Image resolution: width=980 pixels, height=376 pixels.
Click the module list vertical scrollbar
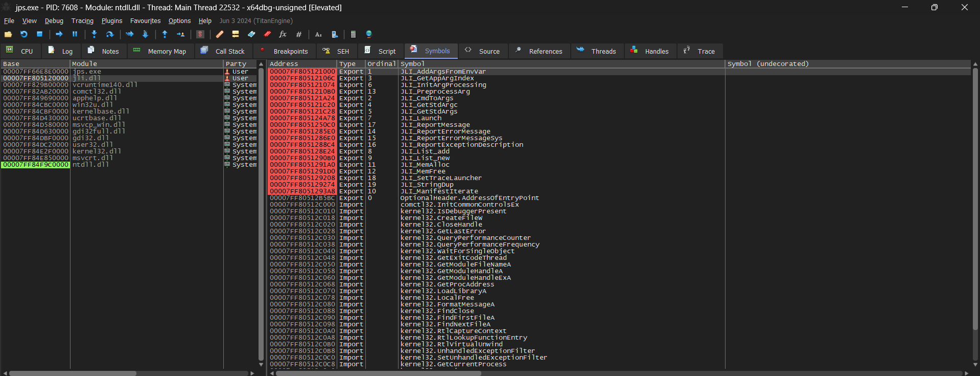point(261,214)
